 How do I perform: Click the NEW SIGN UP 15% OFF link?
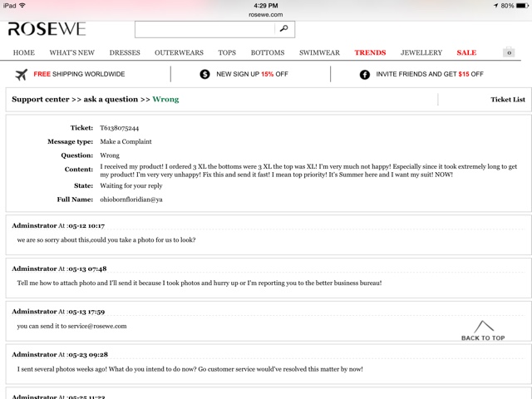point(252,74)
